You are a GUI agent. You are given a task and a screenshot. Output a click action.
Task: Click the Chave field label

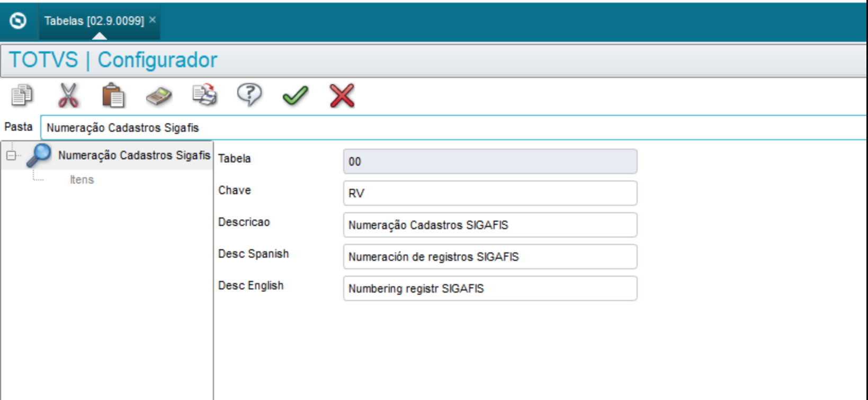235,190
